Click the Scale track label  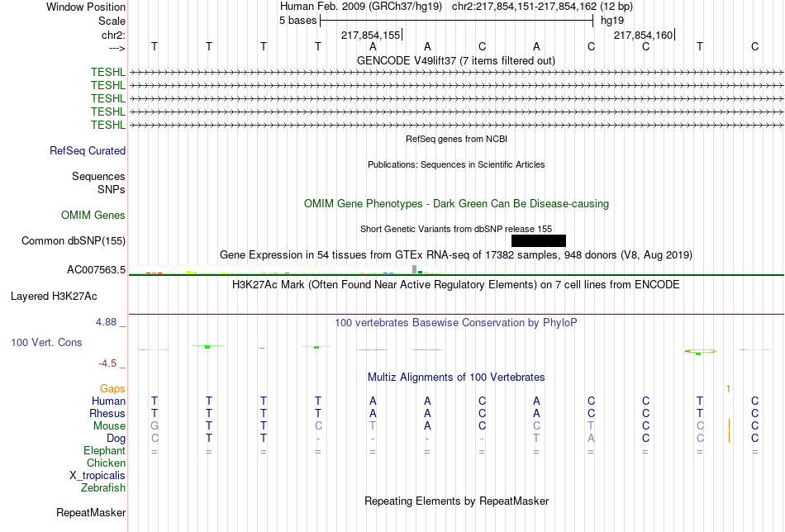coord(112,21)
